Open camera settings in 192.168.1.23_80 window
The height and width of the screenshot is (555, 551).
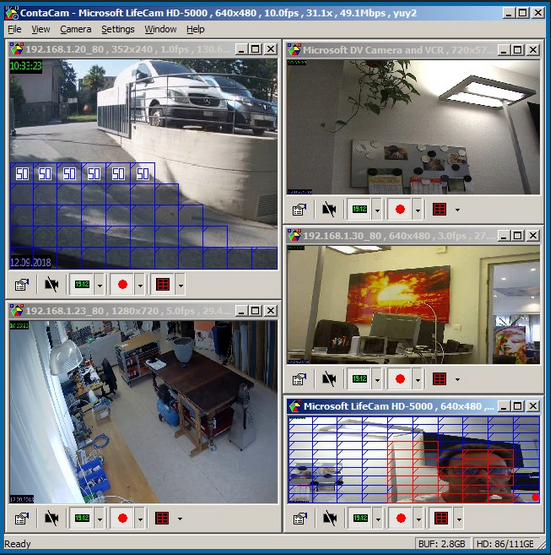click(x=22, y=519)
